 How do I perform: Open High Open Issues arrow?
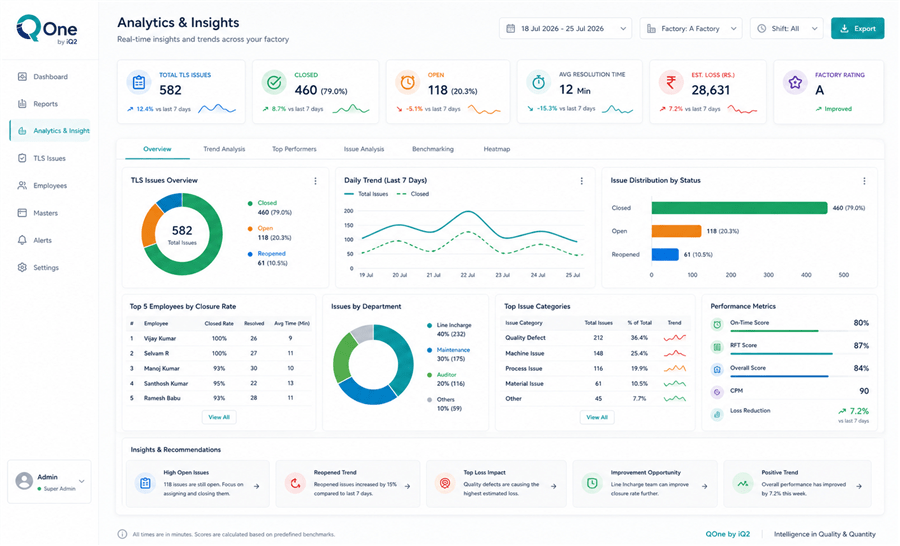tap(257, 486)
